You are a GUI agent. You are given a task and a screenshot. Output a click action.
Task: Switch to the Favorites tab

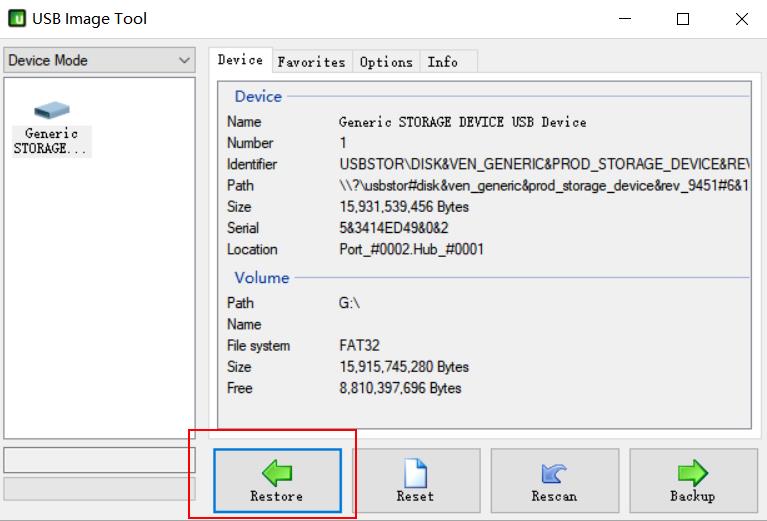311,62
